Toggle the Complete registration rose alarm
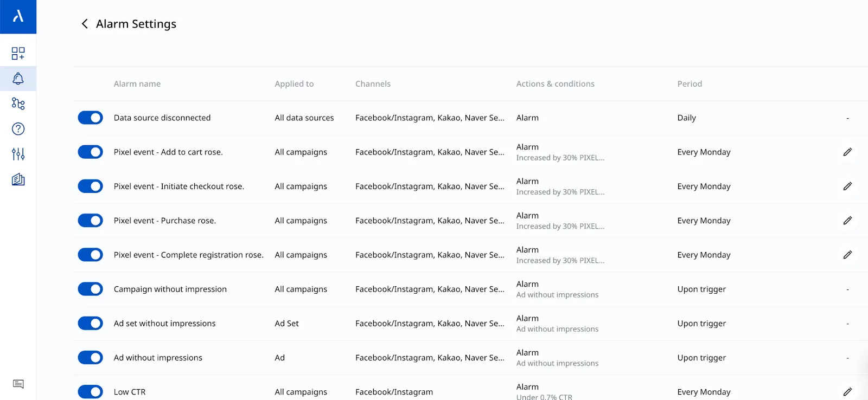Image resolution: width=868 pixels, height=400 pixels. click(90, 255)
